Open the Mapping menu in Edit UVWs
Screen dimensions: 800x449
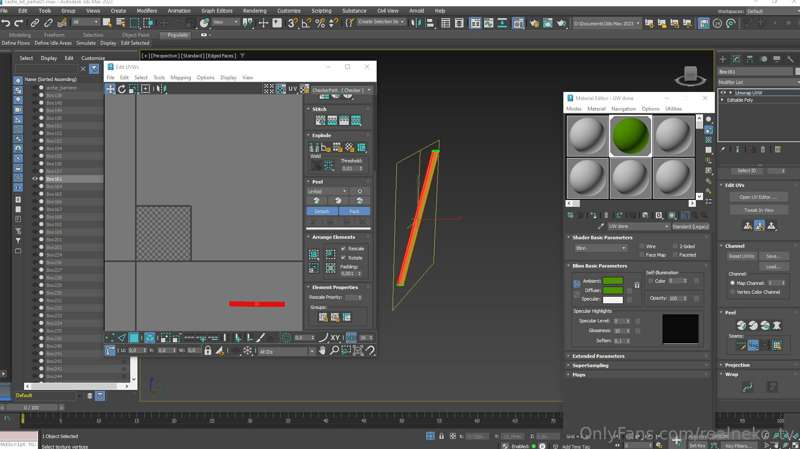click(181, 78)
